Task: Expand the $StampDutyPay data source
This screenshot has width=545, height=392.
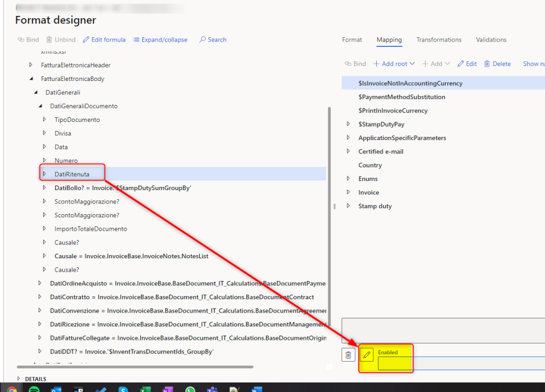Action: tap(348, 124)
